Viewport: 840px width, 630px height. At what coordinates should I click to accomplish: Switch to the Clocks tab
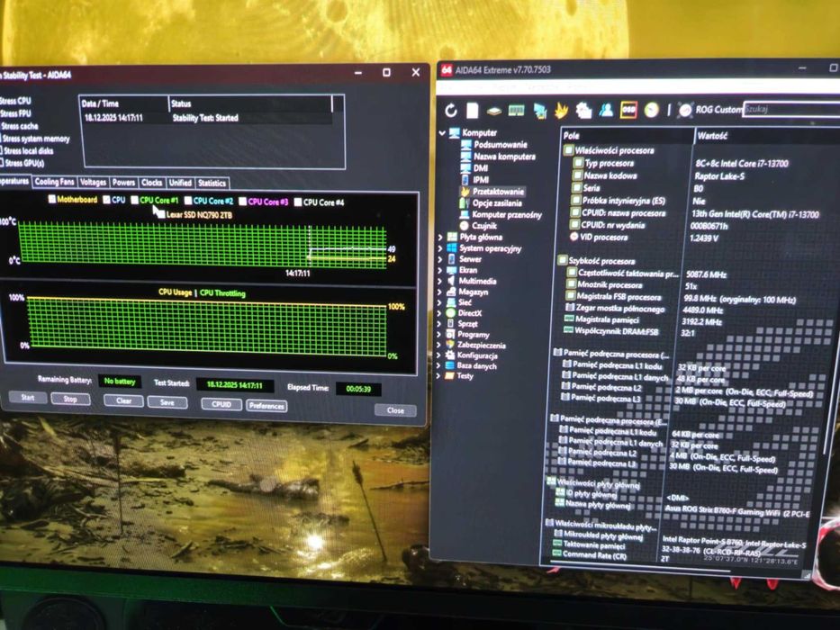151,183
